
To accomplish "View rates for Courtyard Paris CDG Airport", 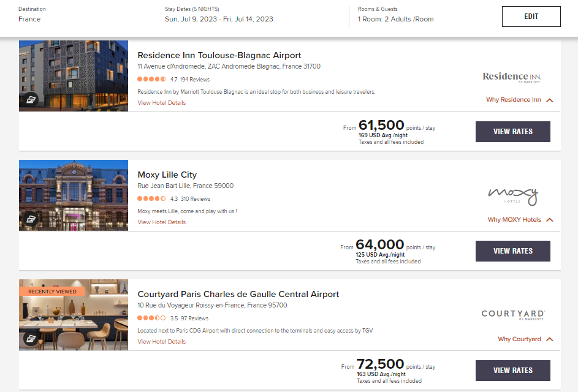I will click(513, 371).
